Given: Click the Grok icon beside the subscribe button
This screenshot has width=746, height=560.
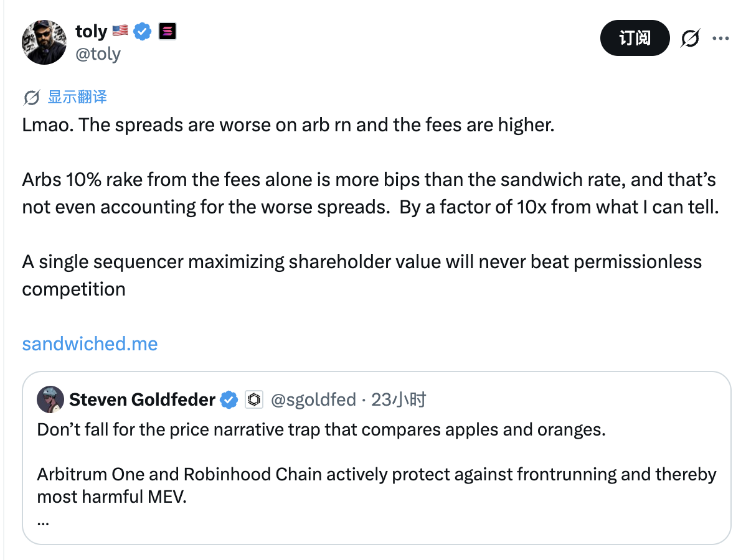Looking at the screenshot, I should click(690, 38).
